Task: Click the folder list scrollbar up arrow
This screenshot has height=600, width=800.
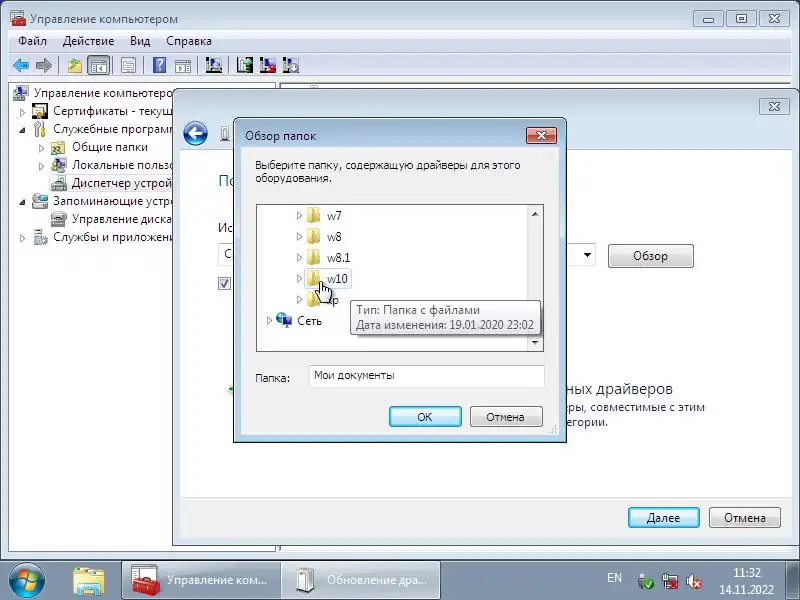Action: pyautogui.click(x=535, y=214)
